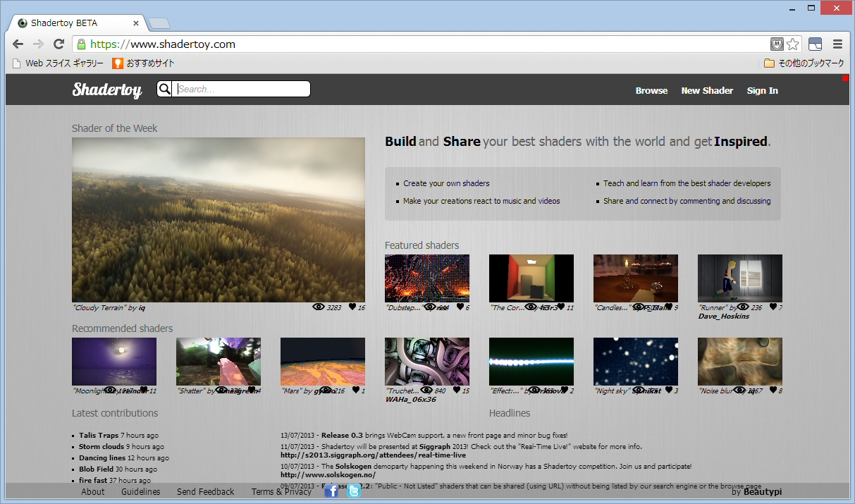Open Web スライス ギャラリー bookmark
The width and height of the screenshot is (855, 504).
pos(59,63)
